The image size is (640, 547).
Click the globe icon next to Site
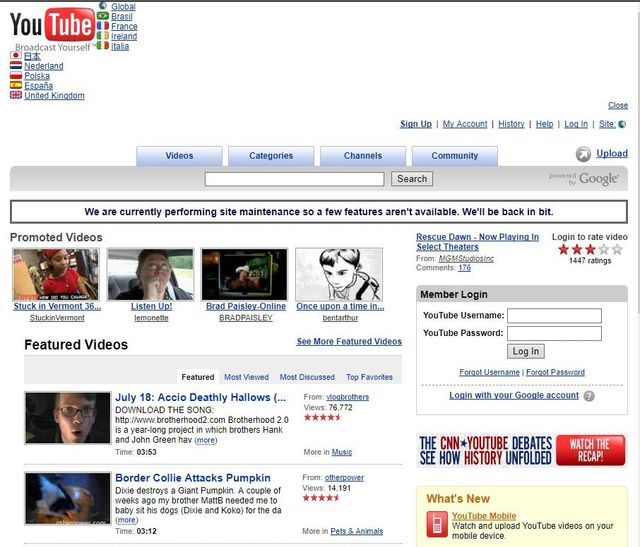[623, 124]
